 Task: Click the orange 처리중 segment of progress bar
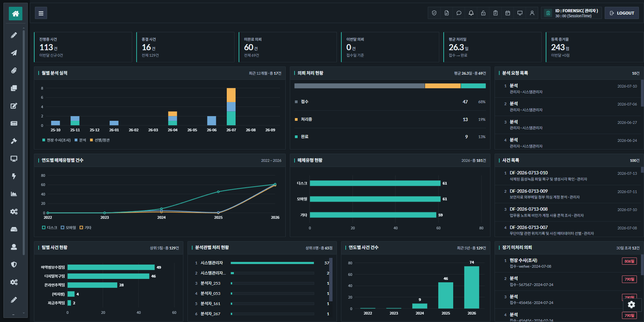click(x=443, y=86)
